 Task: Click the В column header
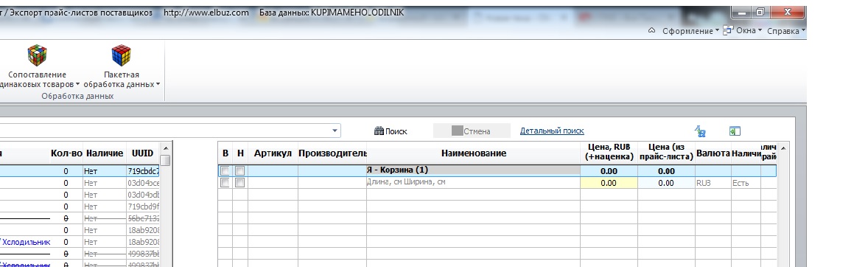[225, 153]
